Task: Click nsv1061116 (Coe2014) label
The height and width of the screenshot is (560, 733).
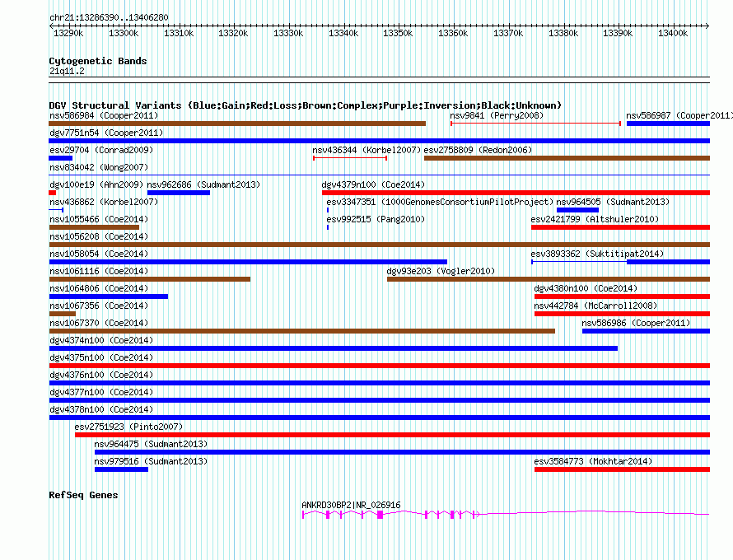Action: click(x=99, y=271)
